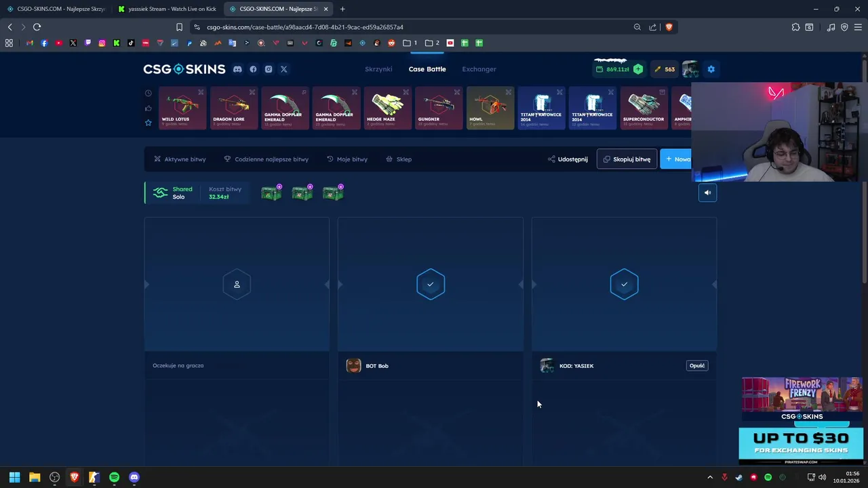This screenshot has height=488, width=868.
Task: Open the CSGO-SKINS X (Twitter) link icon
Action: click(x=284, y=69)
